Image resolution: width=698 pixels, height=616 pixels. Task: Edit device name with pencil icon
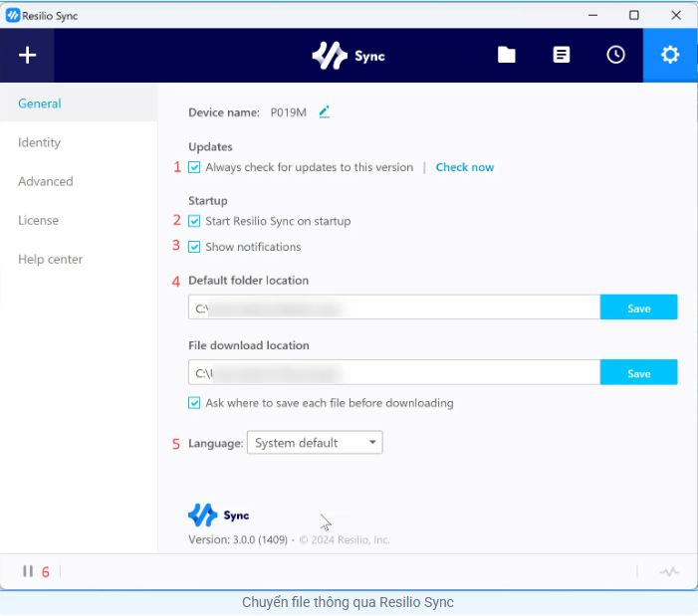pos(325,111)
